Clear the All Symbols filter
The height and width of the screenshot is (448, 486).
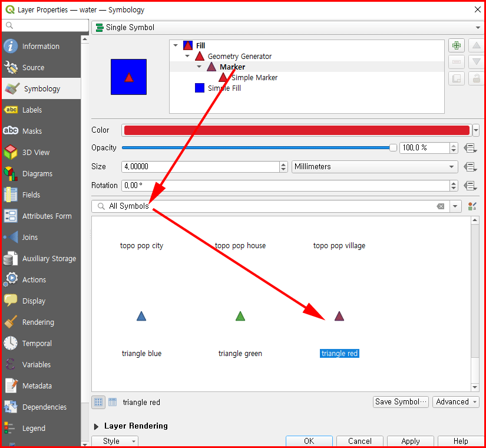(441, 206)
